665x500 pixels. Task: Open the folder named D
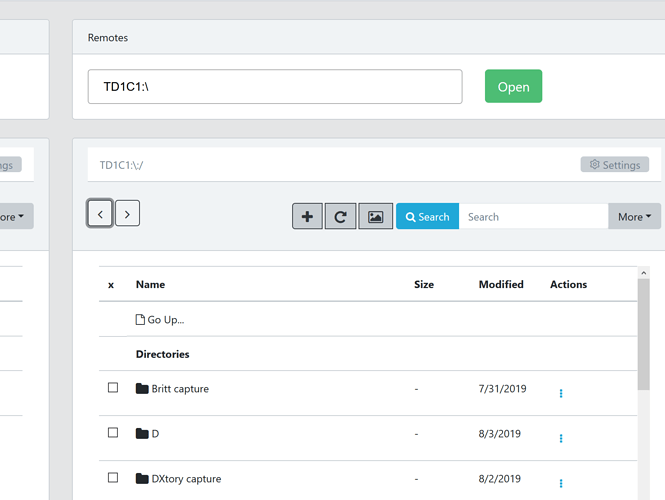click(x=155, y=433)
